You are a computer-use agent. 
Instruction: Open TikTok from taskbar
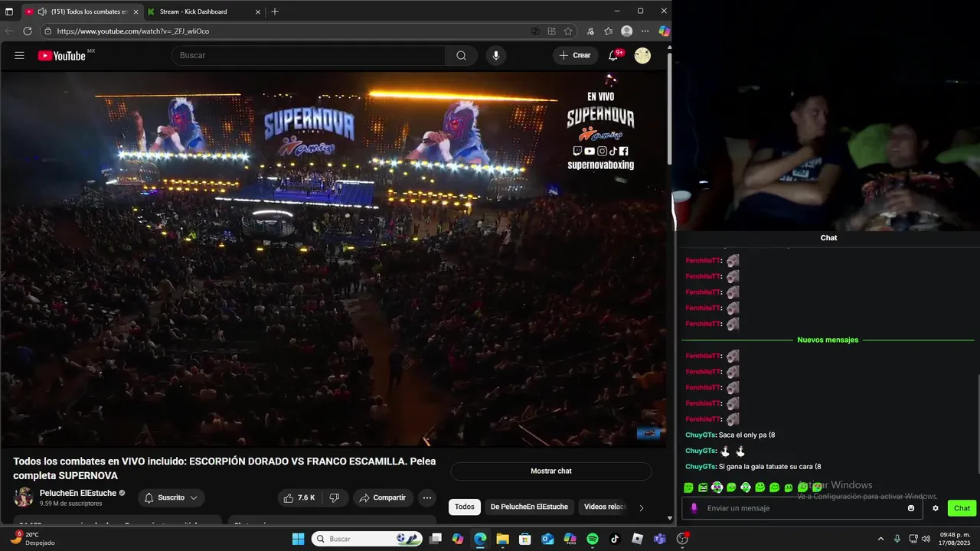pos(615,539)
